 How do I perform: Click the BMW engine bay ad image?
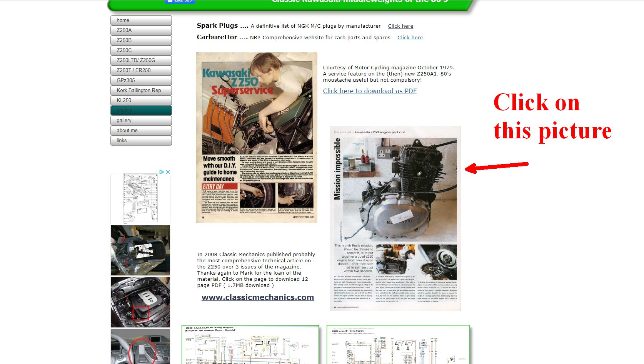click(140, 302)
